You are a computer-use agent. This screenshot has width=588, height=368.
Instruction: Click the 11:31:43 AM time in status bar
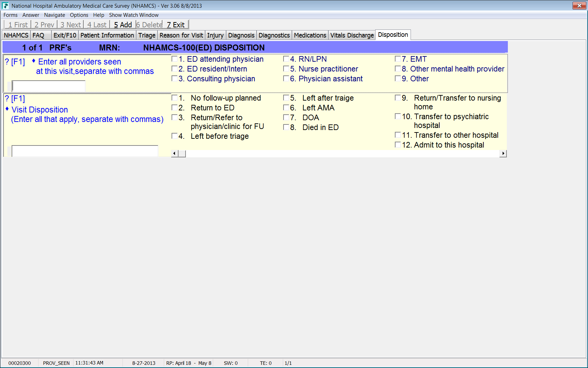pos(89,363)
